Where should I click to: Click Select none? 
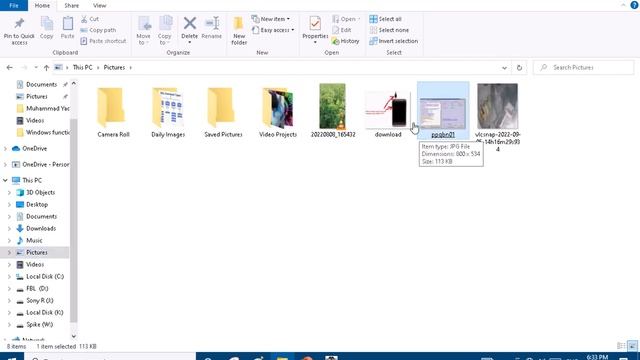(389, 30)
